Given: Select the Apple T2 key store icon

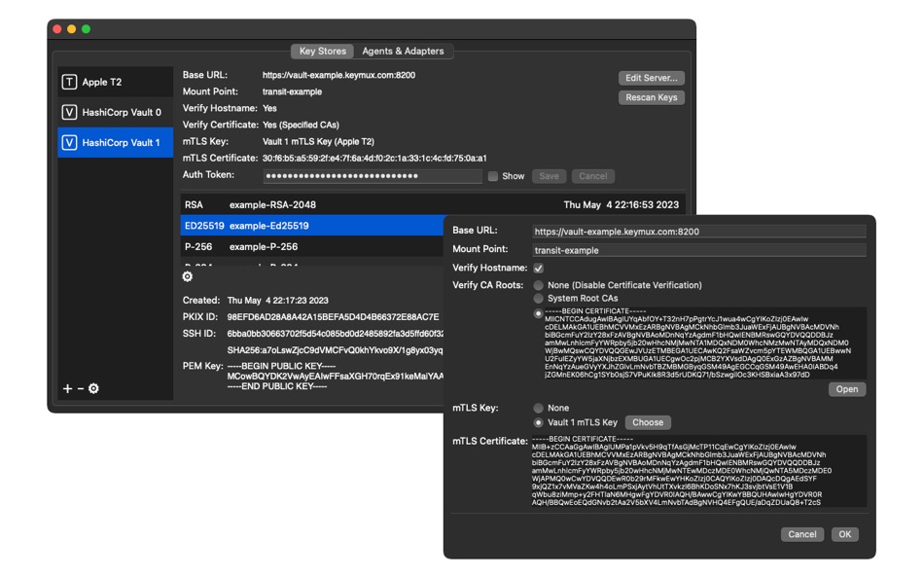Looking at the screenshot, I should (x=69, y=82).
